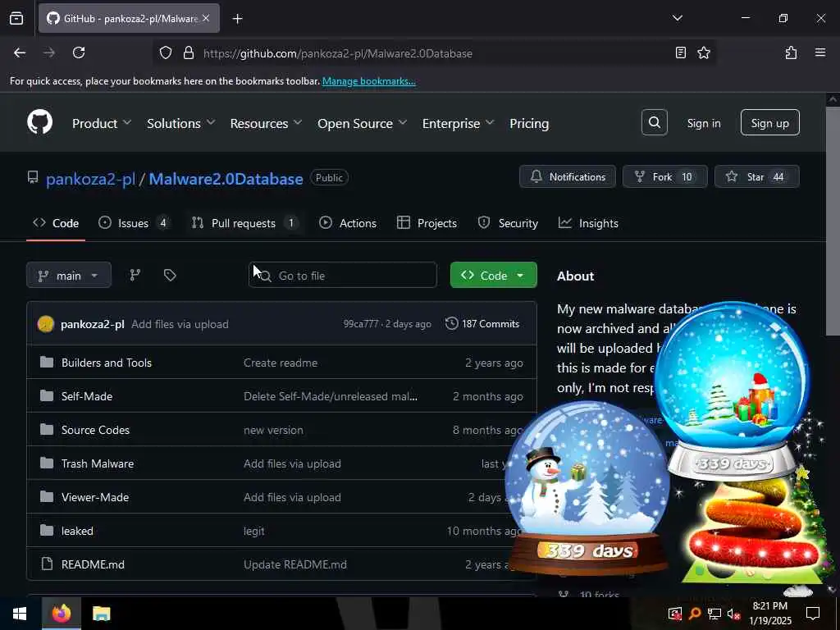This screenshot has width=840, height=630.
Task: Click the file icon beside README.md
Action: click(x=47, y=564)
